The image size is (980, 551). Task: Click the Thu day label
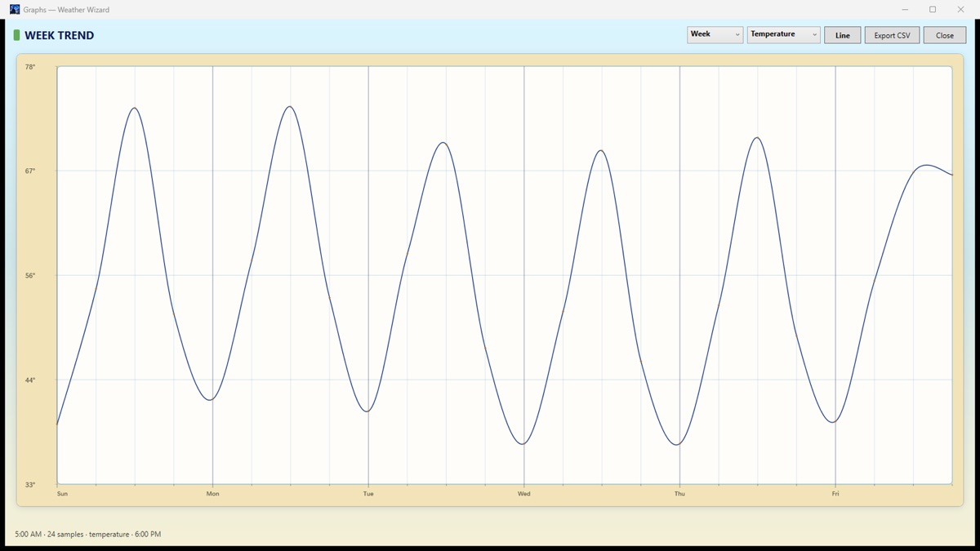pyautogui.click(x=679, y=494)
